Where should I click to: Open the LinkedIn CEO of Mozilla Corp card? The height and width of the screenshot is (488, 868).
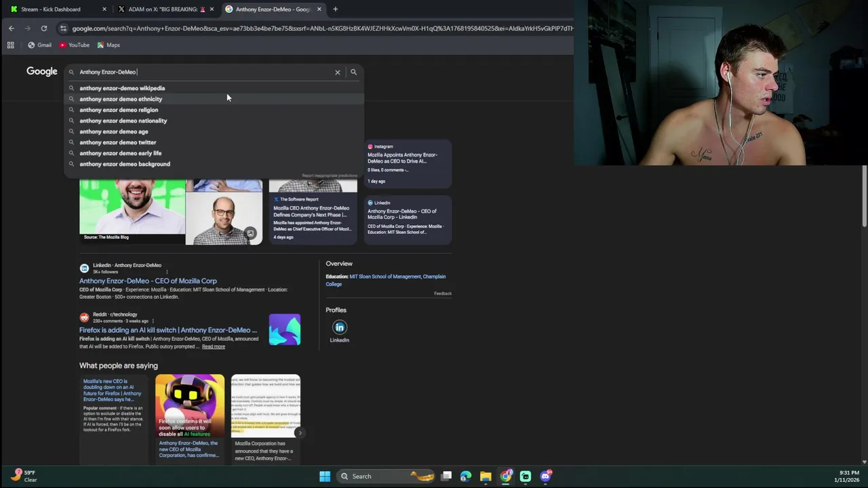408,220
